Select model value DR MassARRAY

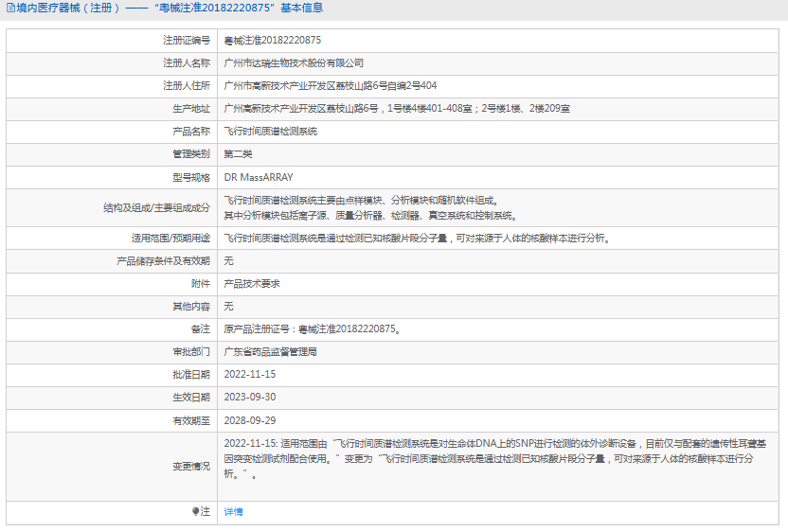tap(259, 177)
